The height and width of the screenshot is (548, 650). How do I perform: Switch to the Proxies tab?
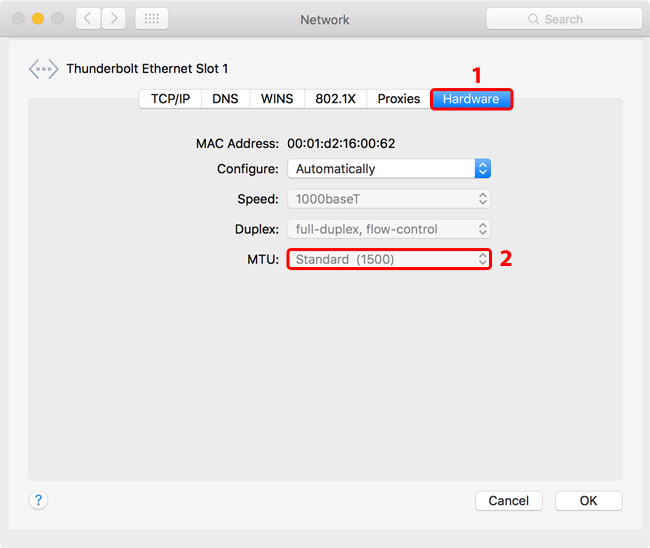point(398,99)
